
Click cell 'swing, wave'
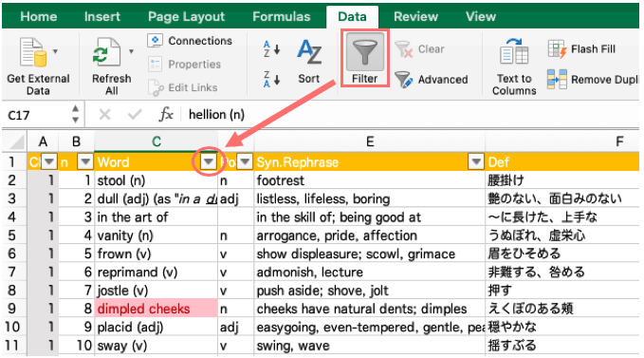(x=370, y=346)
